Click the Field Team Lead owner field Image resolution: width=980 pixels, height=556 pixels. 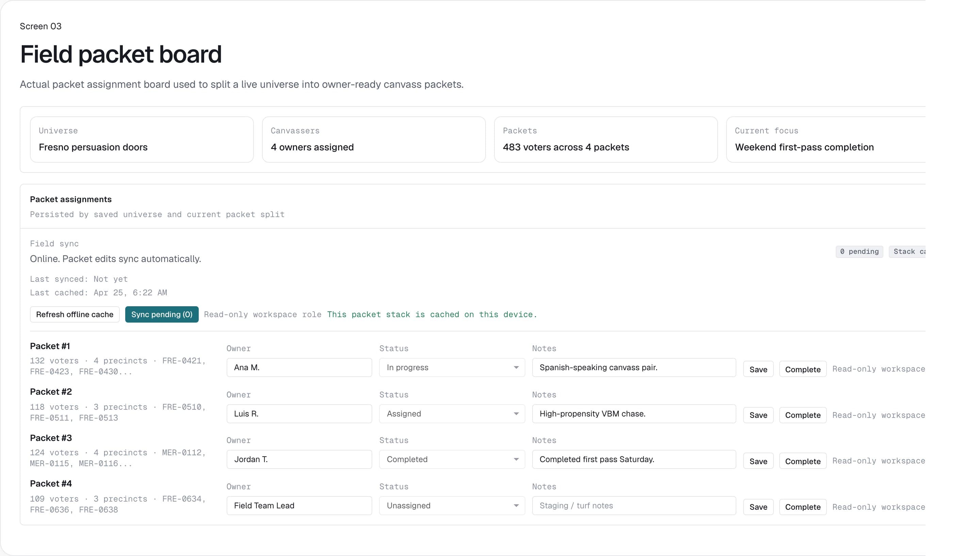(299, 506)
